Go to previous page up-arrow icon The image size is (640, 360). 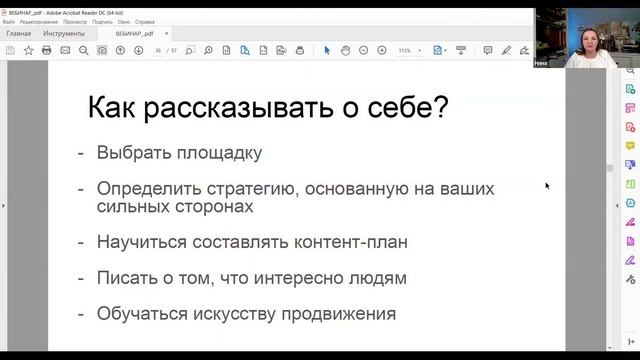tap(120, 50)
